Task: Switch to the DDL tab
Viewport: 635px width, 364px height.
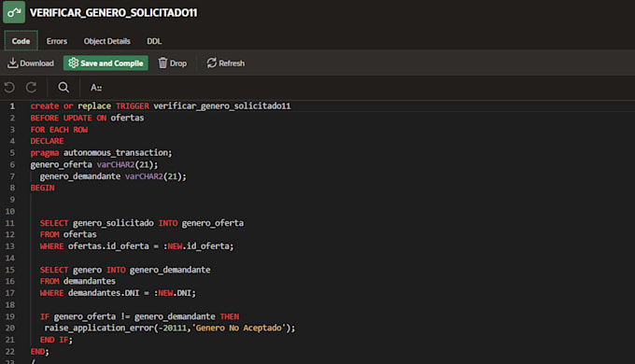Action: pos(154,41)
